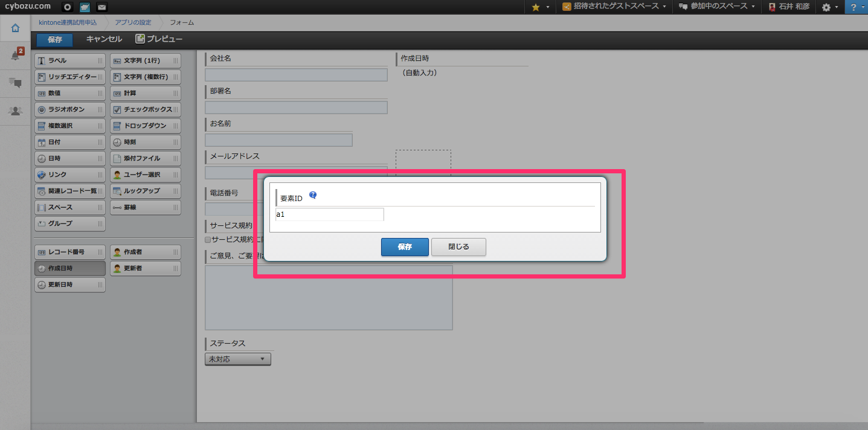Go to アプリの設定 breadcrumb
Screen dimensions: 868x430
click(x=133, y=22)
